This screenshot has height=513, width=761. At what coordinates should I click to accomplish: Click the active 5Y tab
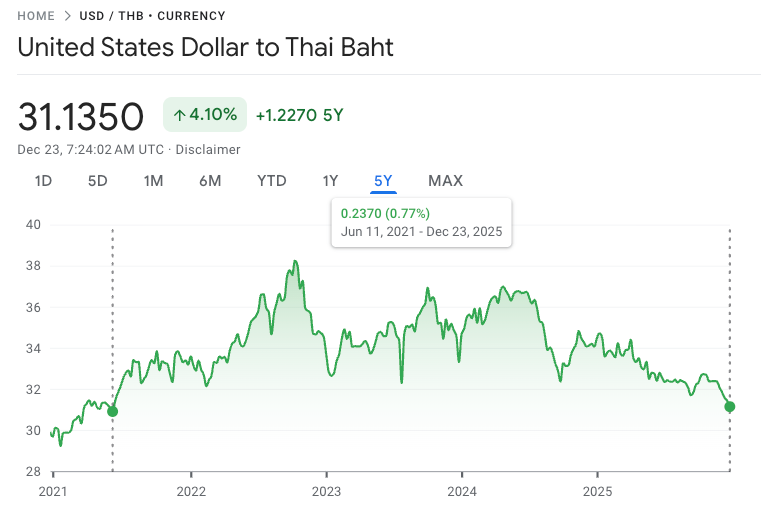tap(384, 181)
